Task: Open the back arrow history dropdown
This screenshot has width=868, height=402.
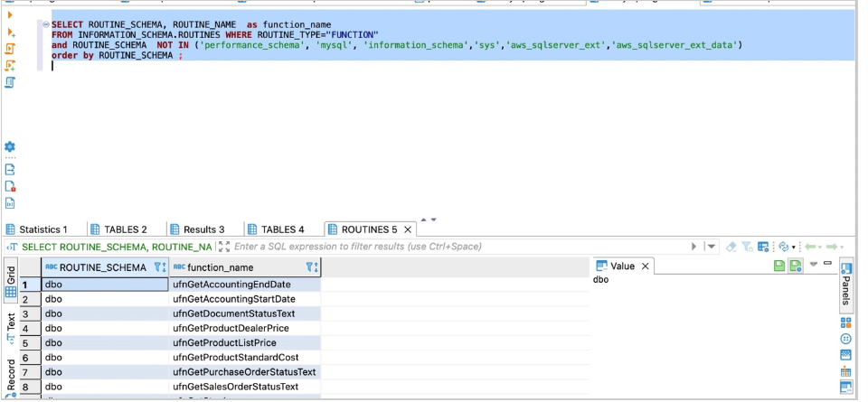Action: click(819, 248)
